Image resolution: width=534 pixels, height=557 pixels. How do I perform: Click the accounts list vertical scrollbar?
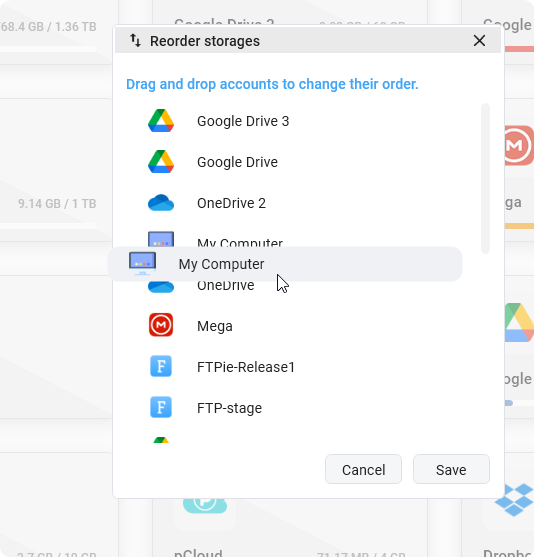pos(485,178)
